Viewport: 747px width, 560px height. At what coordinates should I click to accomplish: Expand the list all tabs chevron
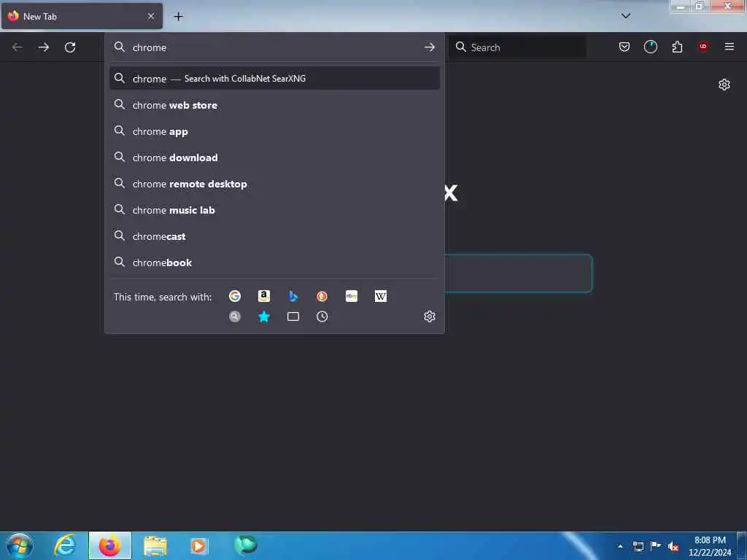tap(626, 16)
